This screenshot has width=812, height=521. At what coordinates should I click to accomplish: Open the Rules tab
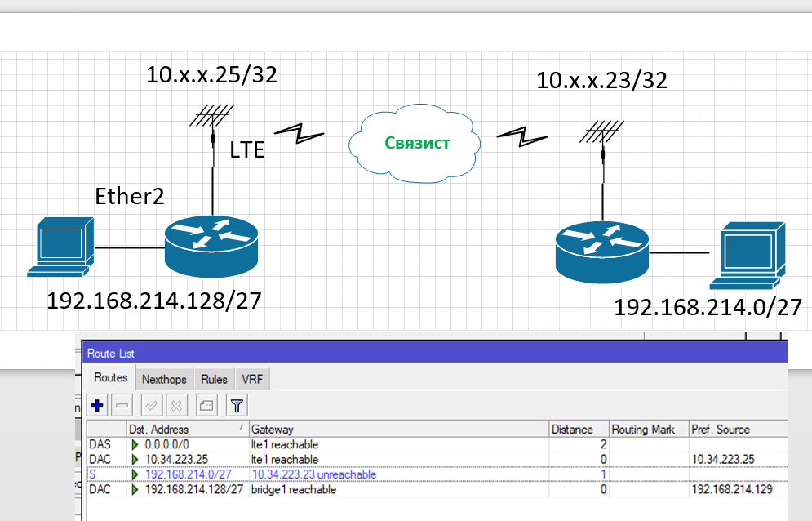[214, 380]
